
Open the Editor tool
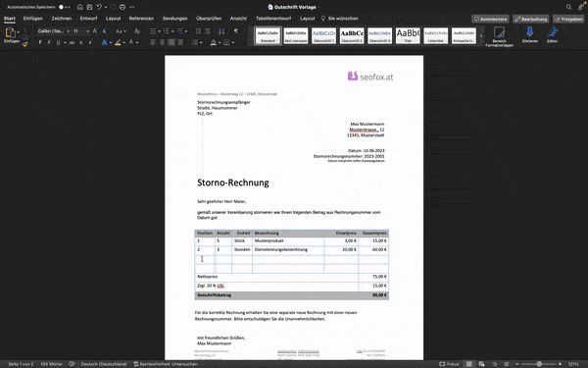click(x=552, y=35)
